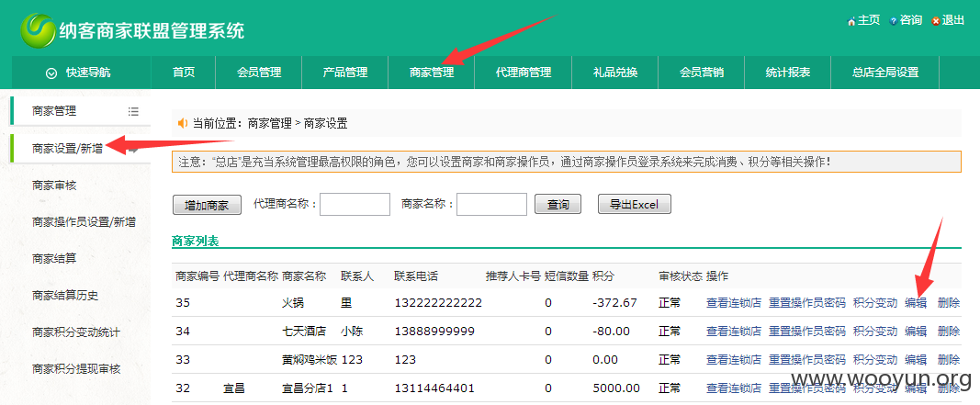The height and width of the screenshot is (405, 980).
Task: Click 重置操作员密码 for 七天酒店
Action: [807, 332]
